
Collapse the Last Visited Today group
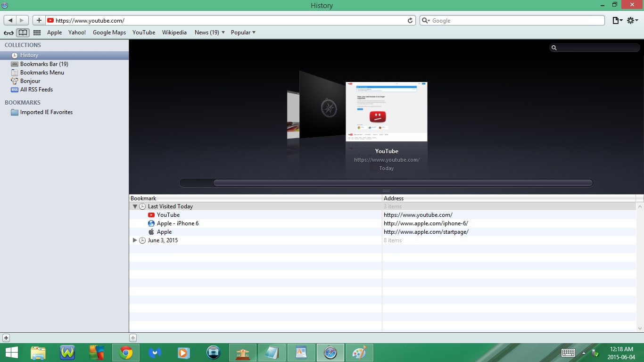(135, 206)
